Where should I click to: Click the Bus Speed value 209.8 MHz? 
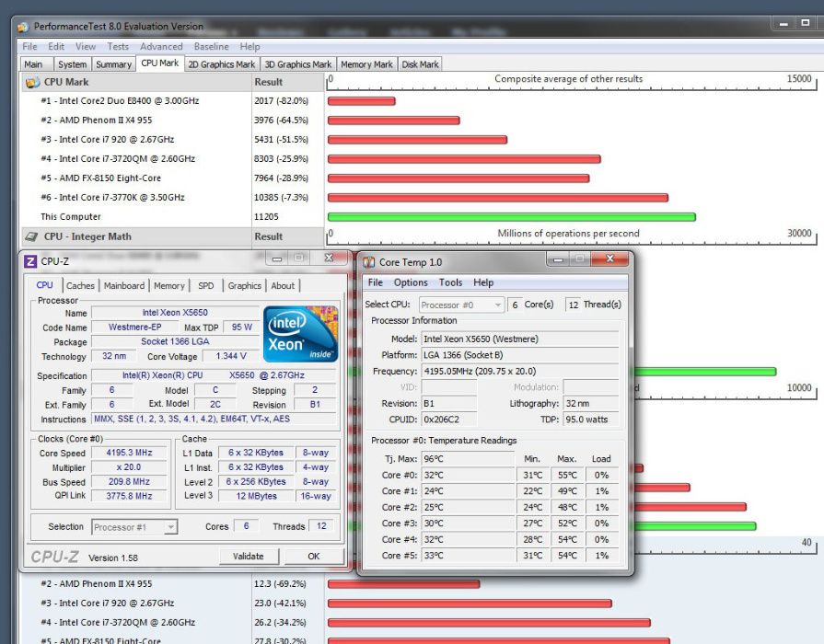coord(129,482)
